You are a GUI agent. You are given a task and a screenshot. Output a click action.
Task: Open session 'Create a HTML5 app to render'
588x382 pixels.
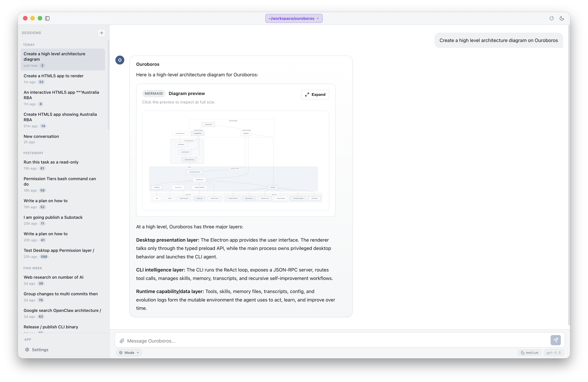click(63, 79)
